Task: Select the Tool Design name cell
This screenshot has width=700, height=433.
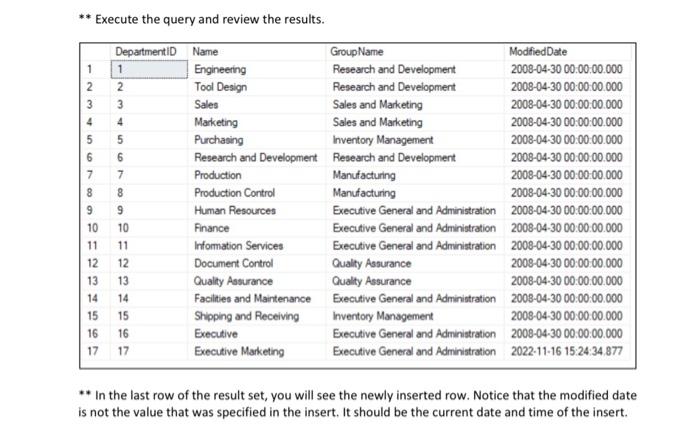Action: 257,87
